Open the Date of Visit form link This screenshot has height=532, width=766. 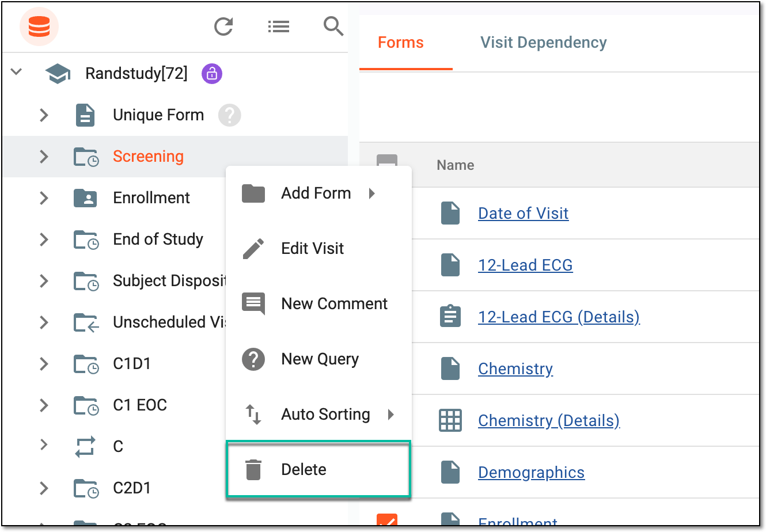click(x=523, y=213)
